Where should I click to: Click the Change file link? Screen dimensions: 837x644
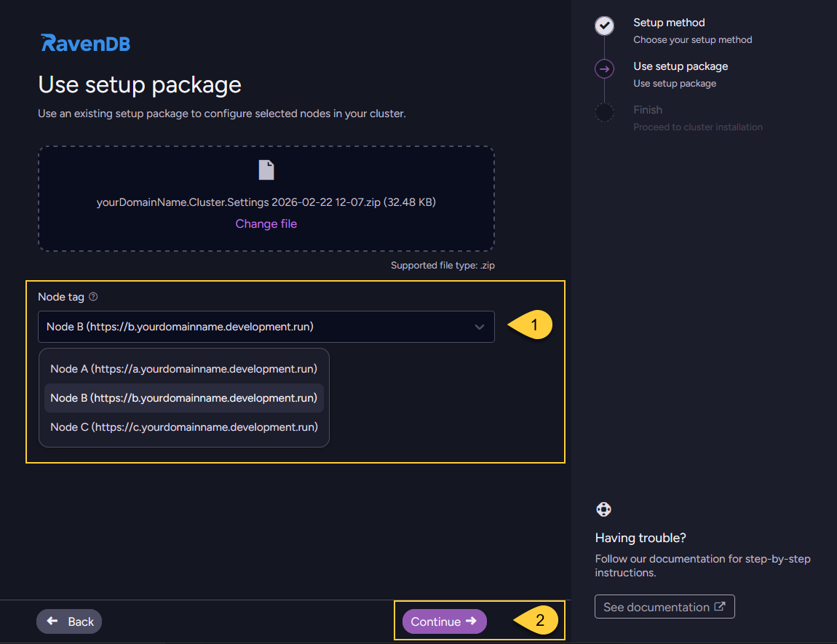pos(266,223)
